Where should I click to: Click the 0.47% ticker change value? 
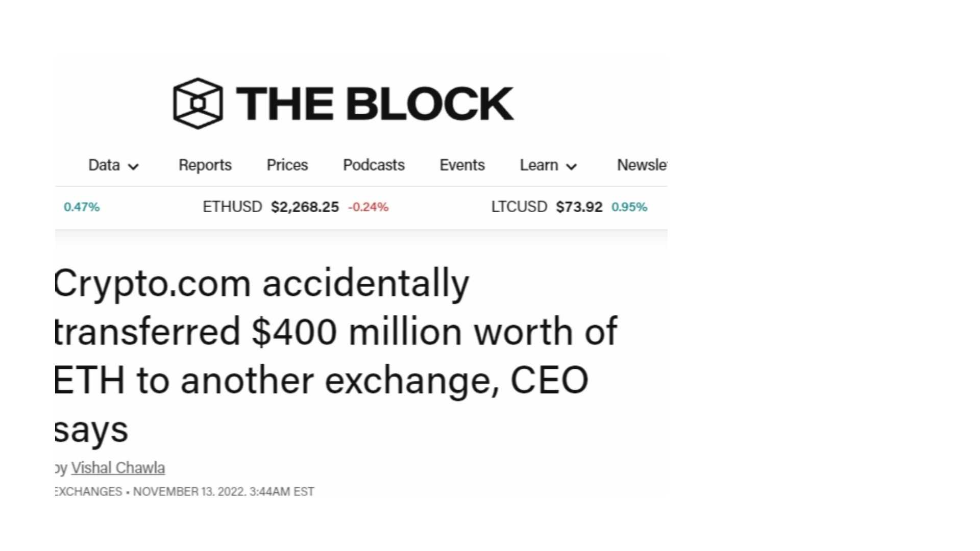[82, 207]
